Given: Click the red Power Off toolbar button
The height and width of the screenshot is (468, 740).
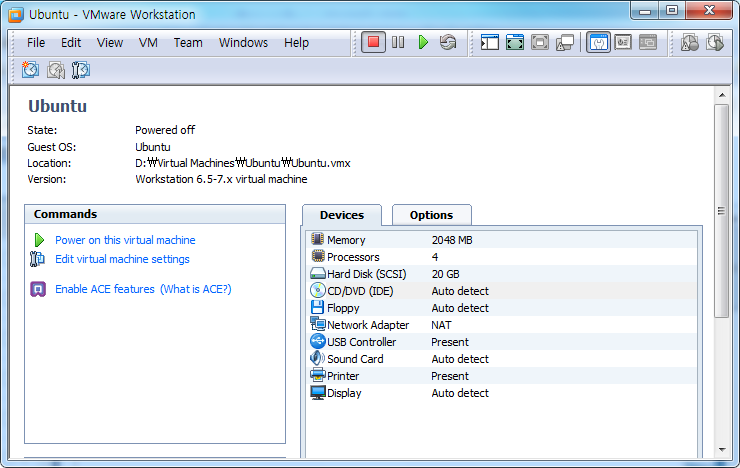Looking at the screenshot, I should click(x=373, y=42).
